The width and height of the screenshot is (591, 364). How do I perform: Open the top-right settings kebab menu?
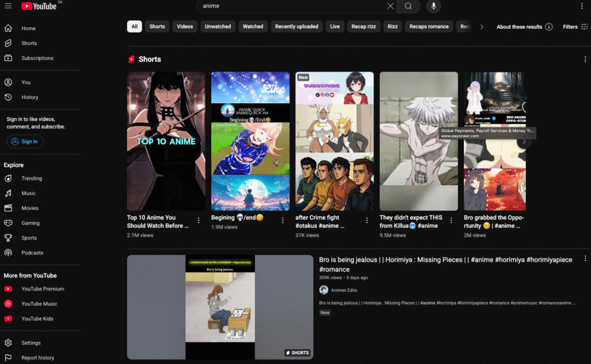click(582, 6)
